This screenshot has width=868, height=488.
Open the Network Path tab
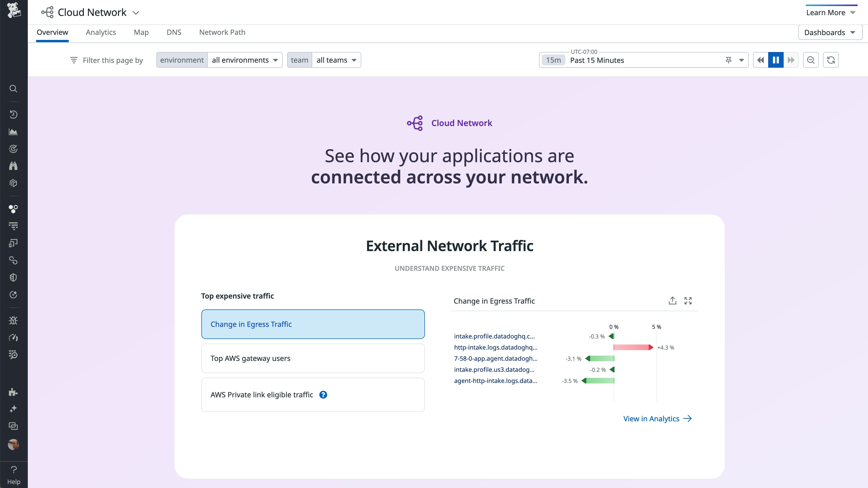click(x=222, y=32)
